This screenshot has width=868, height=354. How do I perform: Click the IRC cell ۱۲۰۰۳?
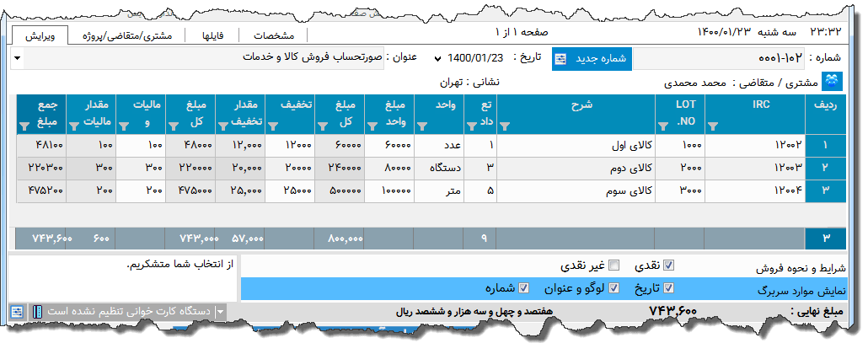coord(755,168)
